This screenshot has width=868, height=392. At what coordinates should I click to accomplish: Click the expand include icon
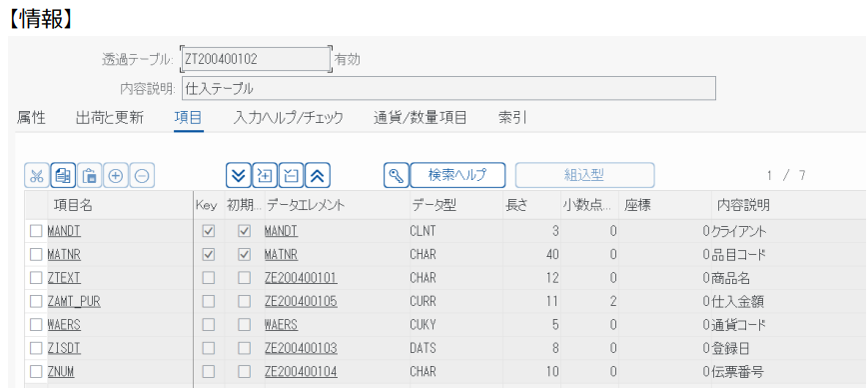click(265, 176)
